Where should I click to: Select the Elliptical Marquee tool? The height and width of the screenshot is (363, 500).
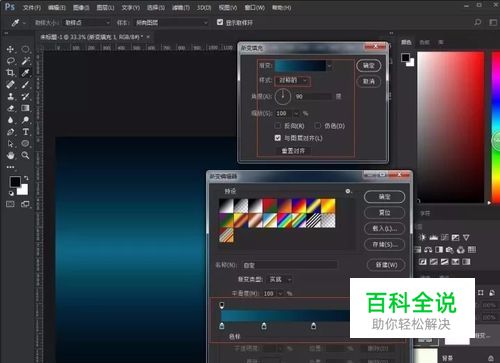[26, 49]
